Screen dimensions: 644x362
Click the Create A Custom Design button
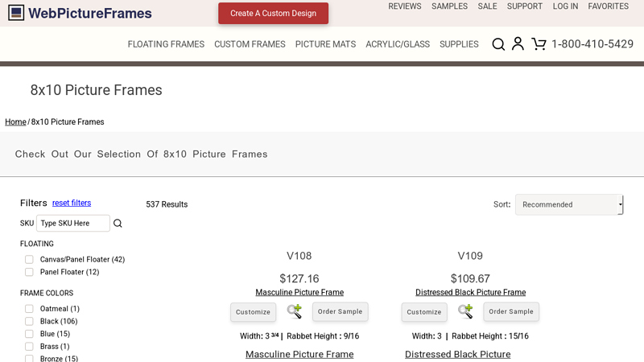(273, 14)
